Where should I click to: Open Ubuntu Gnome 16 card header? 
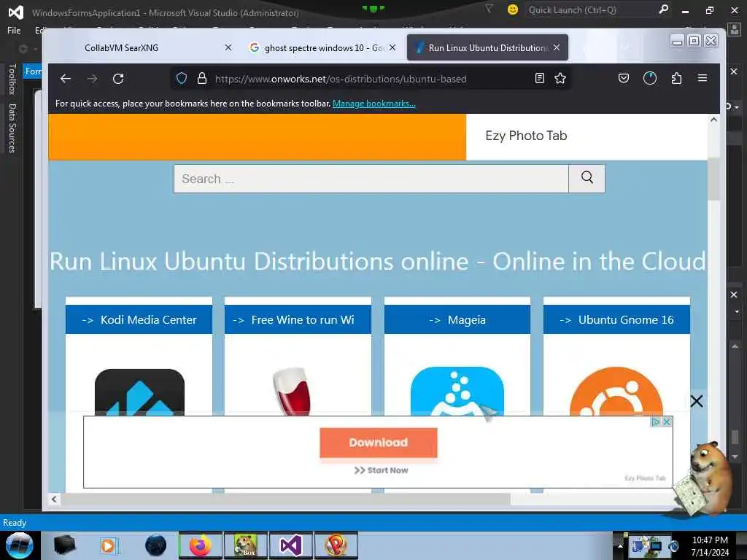616,319
